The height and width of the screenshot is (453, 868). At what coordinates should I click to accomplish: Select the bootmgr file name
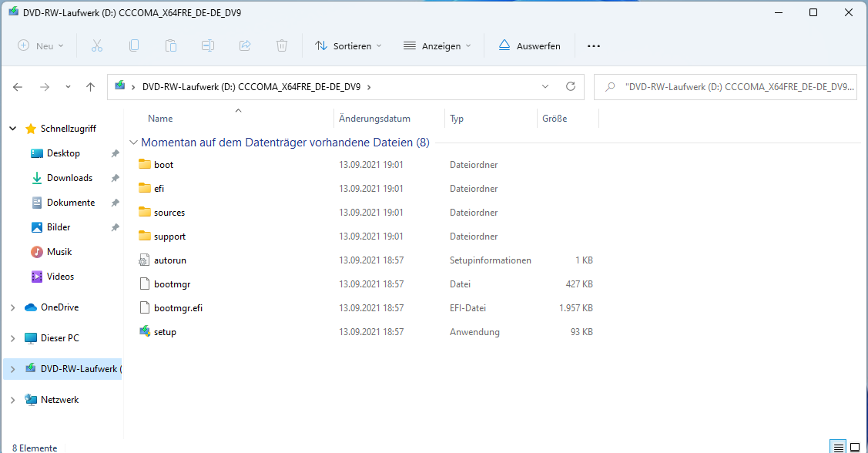click(173, 284)
